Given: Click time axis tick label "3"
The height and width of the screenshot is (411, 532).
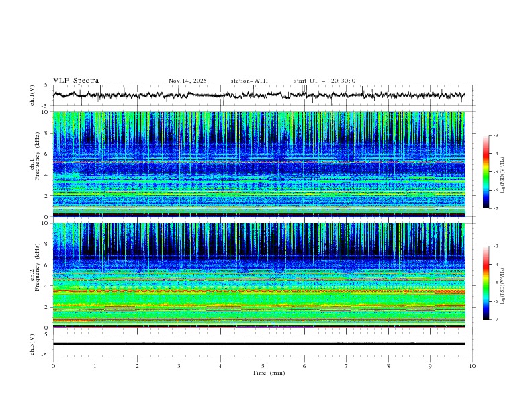Looking at the screenshot, I should (179, 366).
